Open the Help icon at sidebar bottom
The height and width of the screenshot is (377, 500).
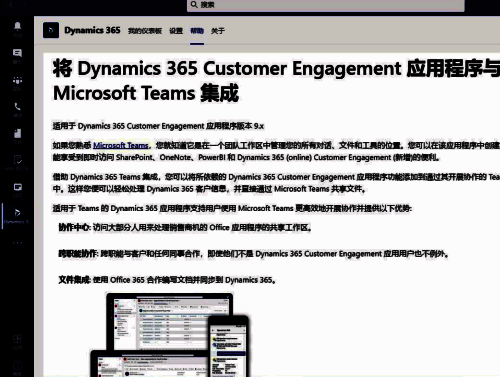[17, 366]
